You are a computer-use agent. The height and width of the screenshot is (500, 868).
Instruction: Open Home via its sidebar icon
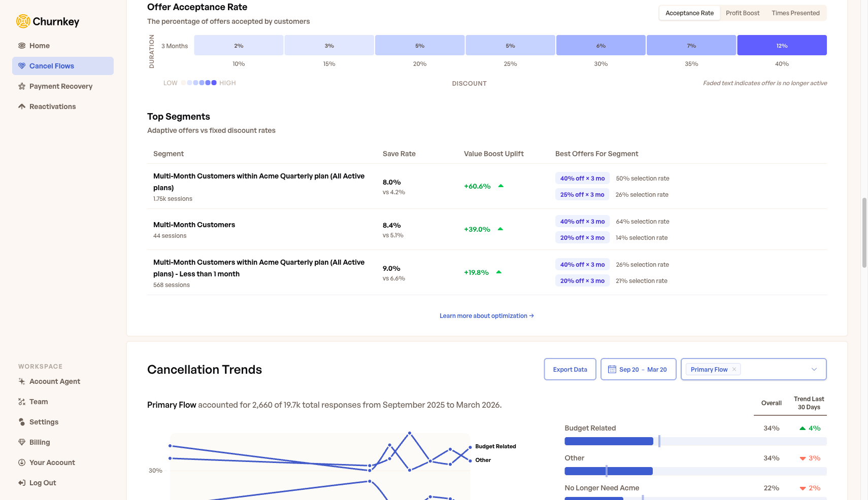(x=22, y=46)
